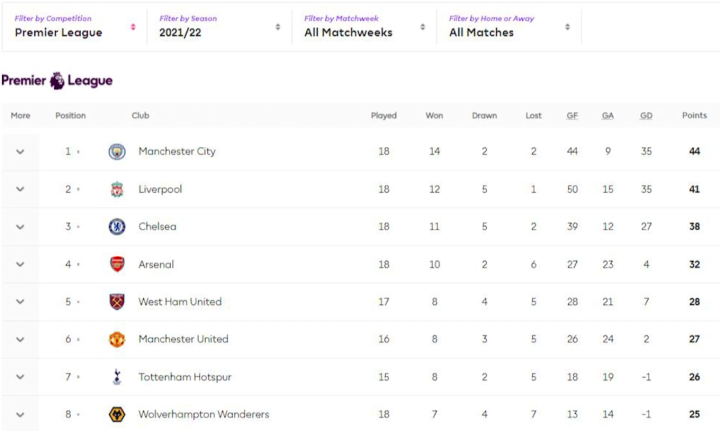Click the Chelsea club crest
Viewport: 720px width, 431px height.
click(117, 227)
